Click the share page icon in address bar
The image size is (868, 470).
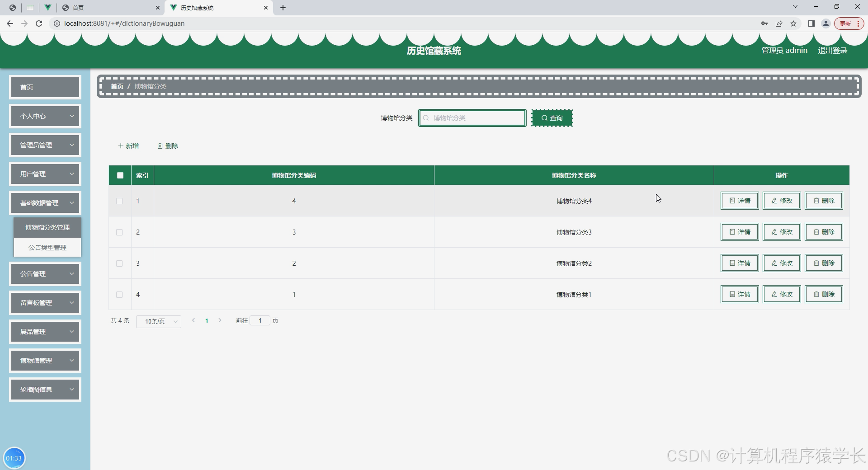(779, 23)
